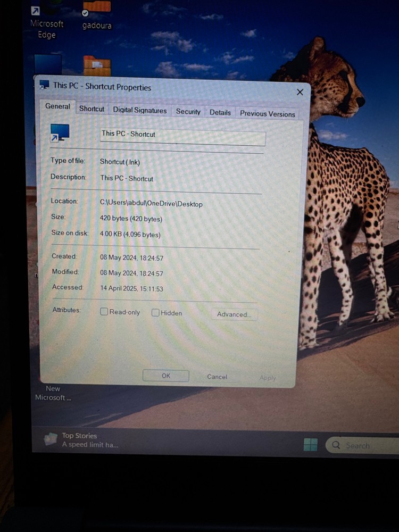Image resolution: width=399 pixels, height=532 pixels.
Task: Click the "A speed limit ha..." headline
Action: [90, 444]
